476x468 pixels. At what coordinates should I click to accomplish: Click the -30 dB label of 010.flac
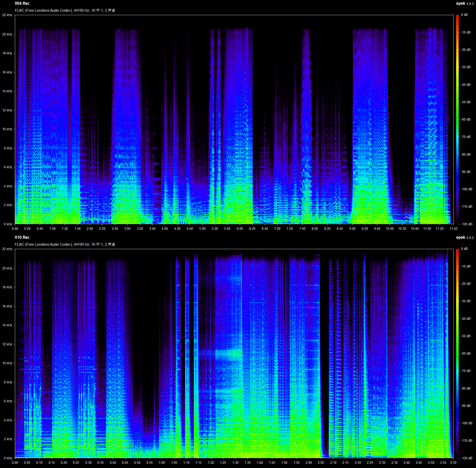[466, 301]
